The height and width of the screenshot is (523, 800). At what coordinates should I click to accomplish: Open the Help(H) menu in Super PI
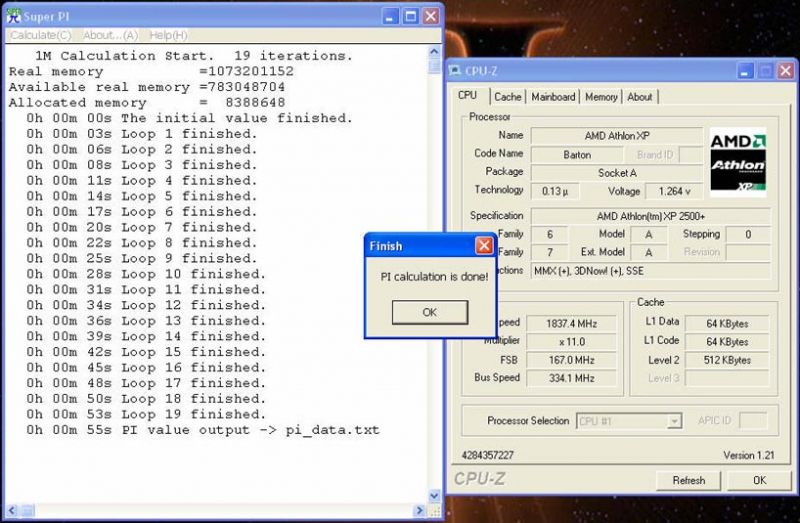point(168,35)
